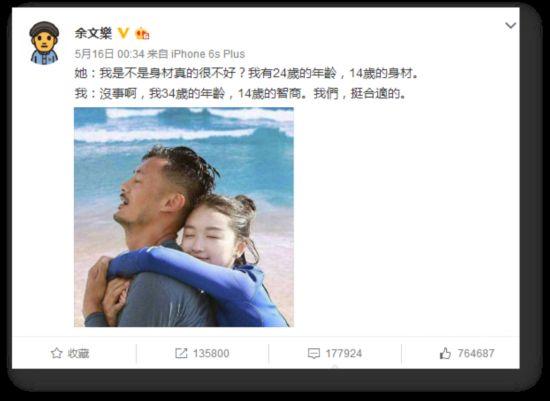Click the post line starting with 她：
This screenshot has height=401, width=550.
(x=246, y=73)
